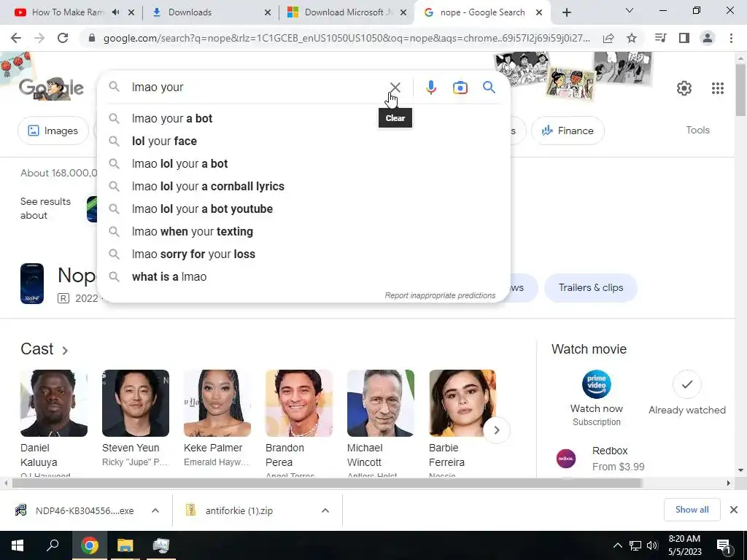Screen dimensions: 747x560
Task: Close the downloads bar
Action: click(x=734, y=510)
